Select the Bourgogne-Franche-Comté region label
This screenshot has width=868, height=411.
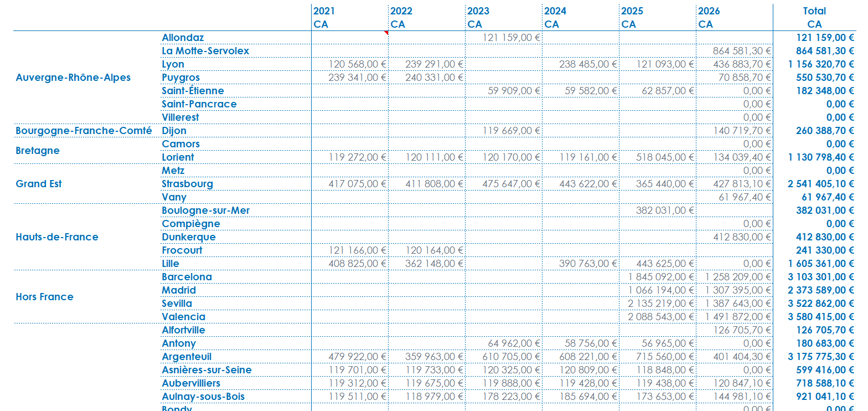pyautogui.click(x=84, y=131)
